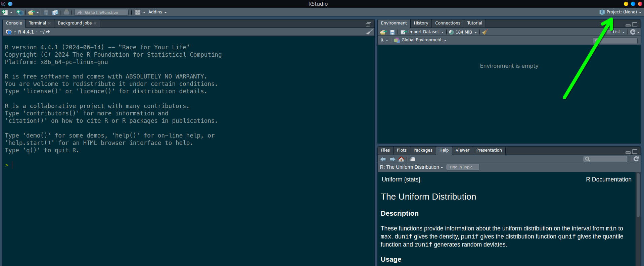Switch to the Terminal tab
This screenshot has height=266, width=644.
point(37,23)
